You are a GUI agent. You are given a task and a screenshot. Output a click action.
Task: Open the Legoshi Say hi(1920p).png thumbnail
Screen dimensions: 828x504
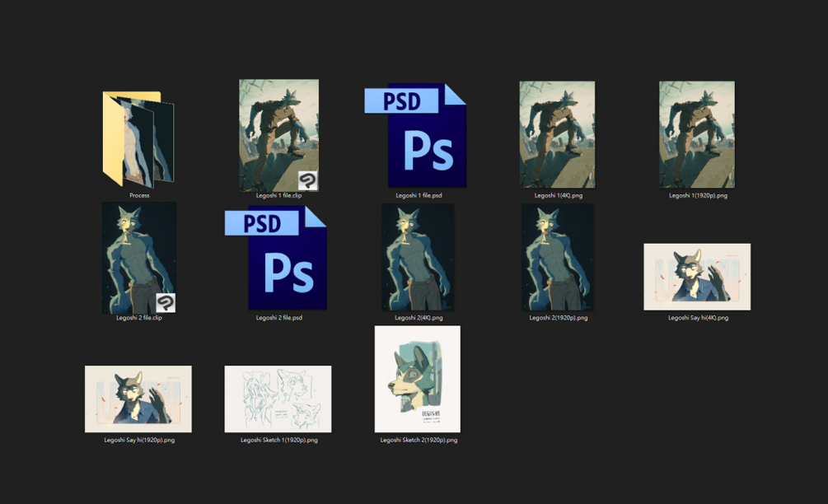pos(138,399)
